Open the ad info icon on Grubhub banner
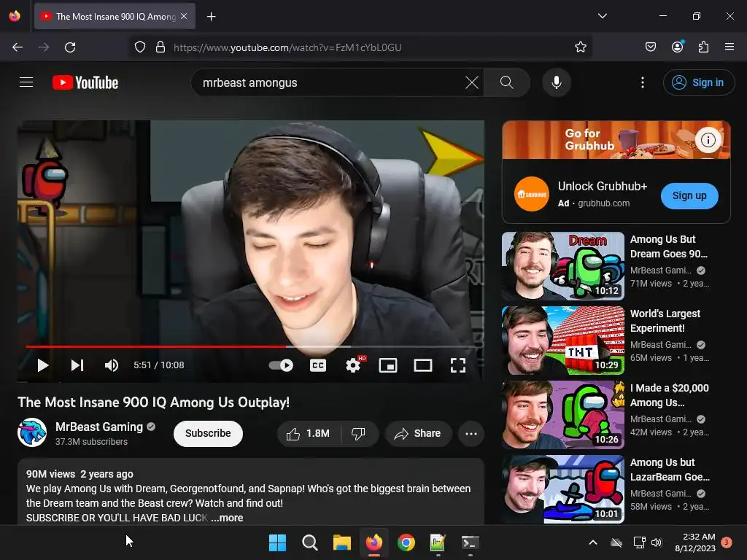This screenshot has width=747, height=560. click(708, 140)
